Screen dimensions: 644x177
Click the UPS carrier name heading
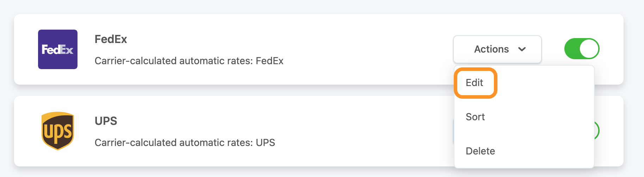coord(106,121)
